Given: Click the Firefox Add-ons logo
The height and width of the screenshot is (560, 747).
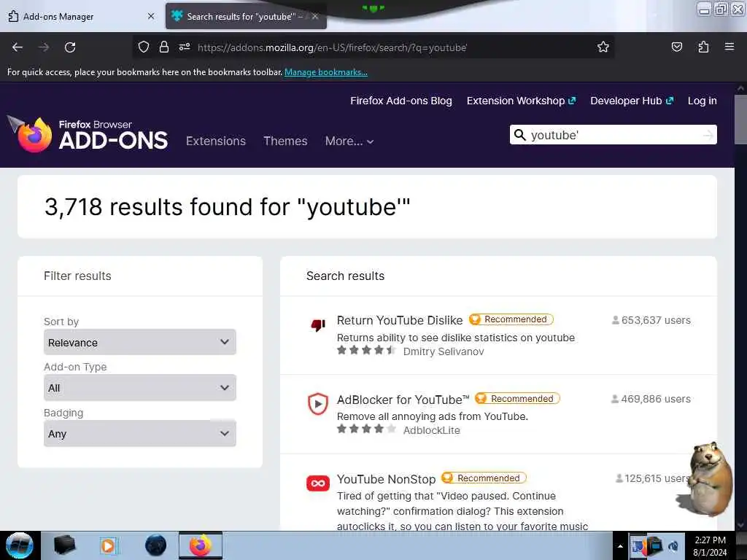Looking at the screenshot, I should click(88, 135).
